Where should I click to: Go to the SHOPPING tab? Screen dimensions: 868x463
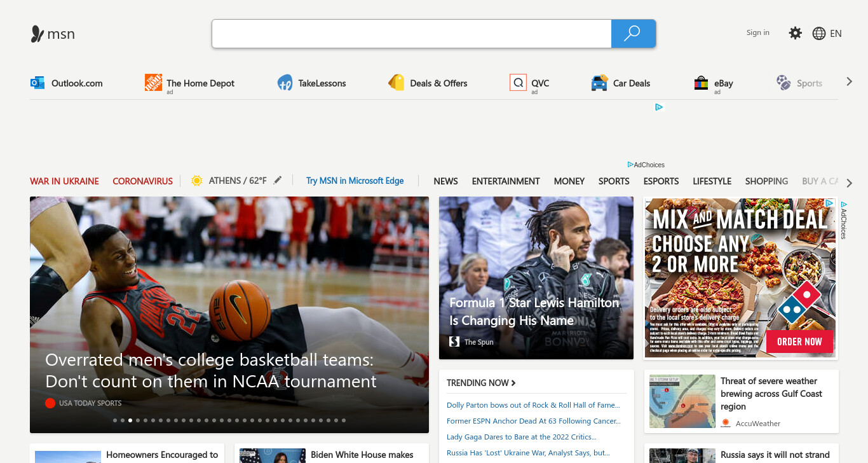click(x=766, y=181)
